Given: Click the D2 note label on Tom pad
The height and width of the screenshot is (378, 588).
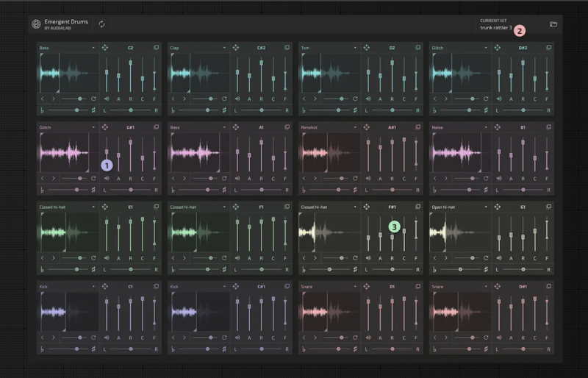Looking at the screenshot, I should pyautogui.click(x=392, y=48).
